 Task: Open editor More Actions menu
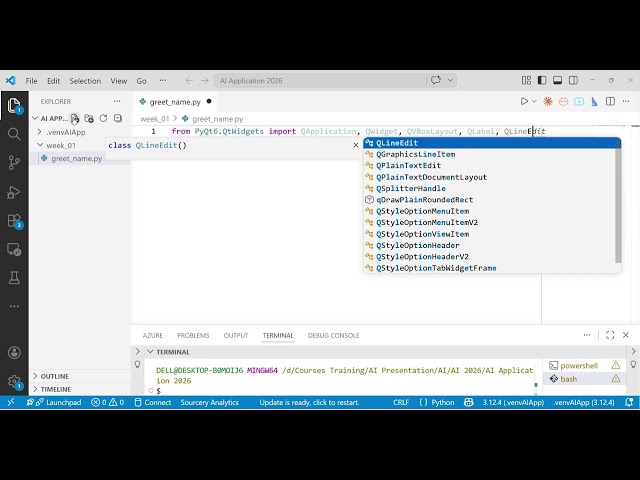coord(626,101)
